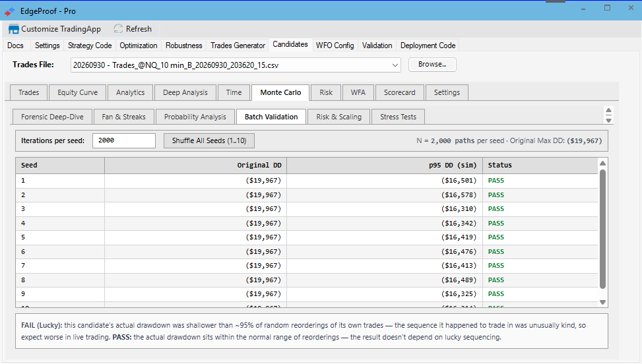Click the Browse... button
642x364 pixels.
click(432, 64)
